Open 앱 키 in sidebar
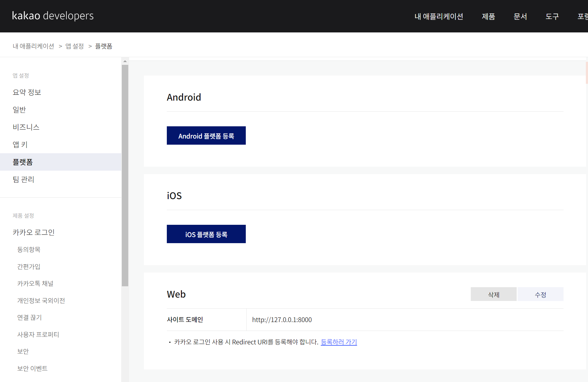 20,145
